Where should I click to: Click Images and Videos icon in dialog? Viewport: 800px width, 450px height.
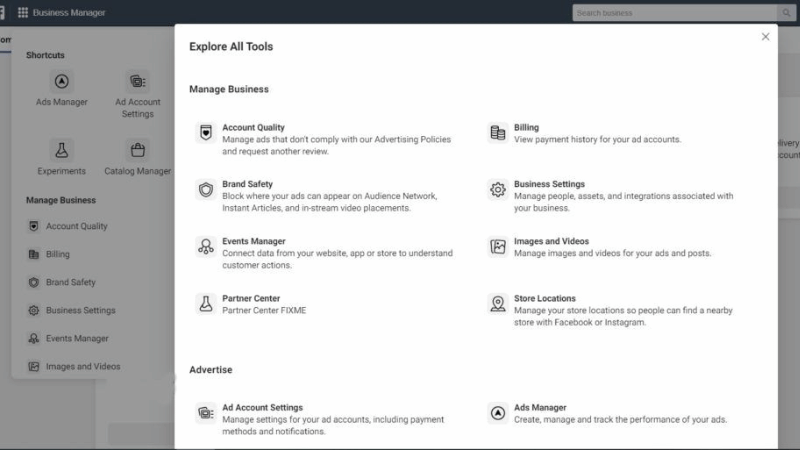(498, 247)
